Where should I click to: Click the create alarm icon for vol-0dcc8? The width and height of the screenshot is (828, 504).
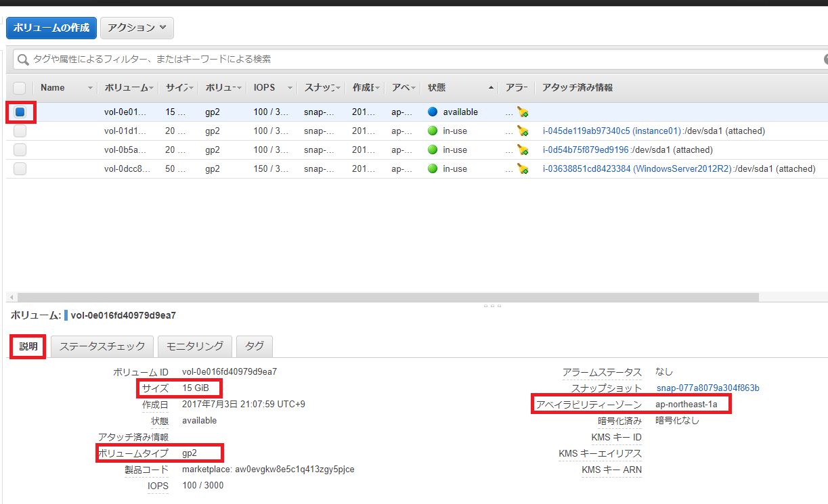(522, 169)
